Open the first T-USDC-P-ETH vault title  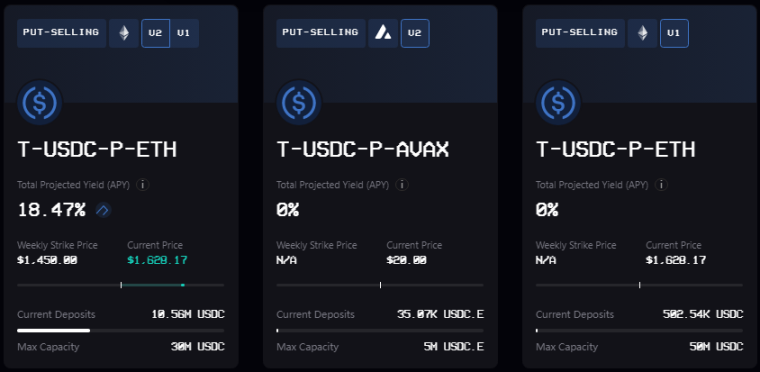click(97, 150)
